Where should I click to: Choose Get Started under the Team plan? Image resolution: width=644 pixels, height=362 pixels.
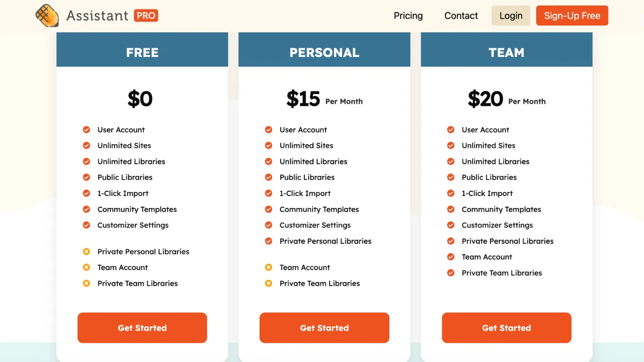pos(507,328)
